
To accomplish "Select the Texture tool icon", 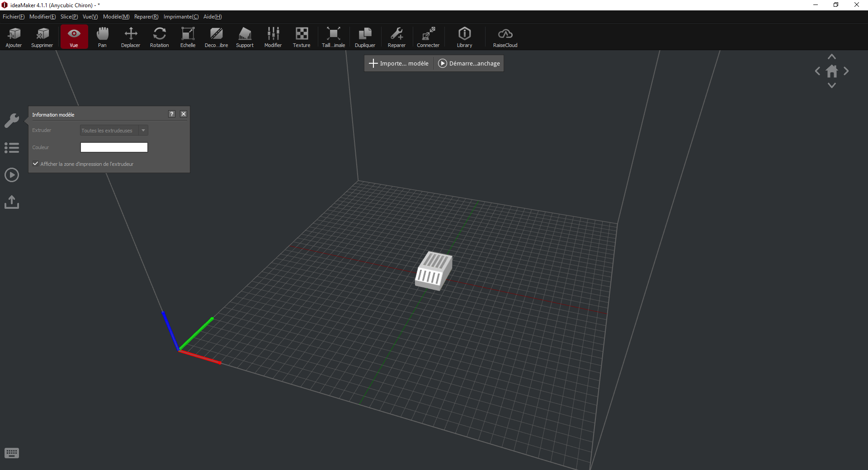I will [302, 37].
